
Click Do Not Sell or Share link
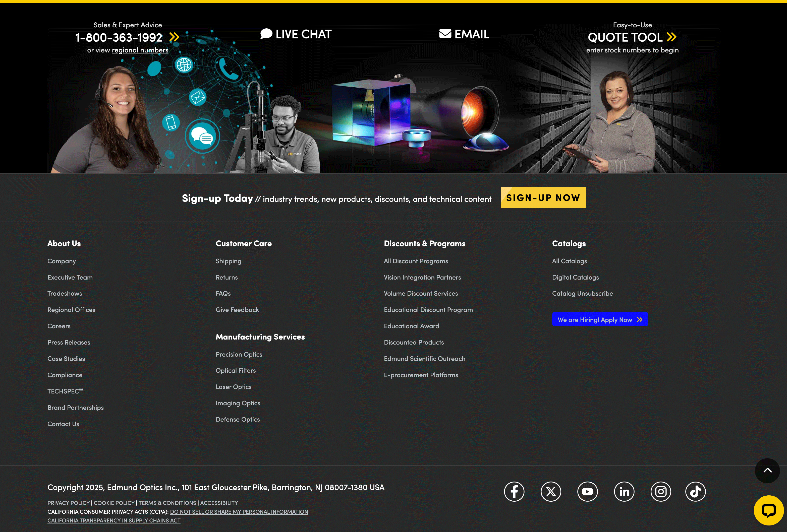coord(239,512)
